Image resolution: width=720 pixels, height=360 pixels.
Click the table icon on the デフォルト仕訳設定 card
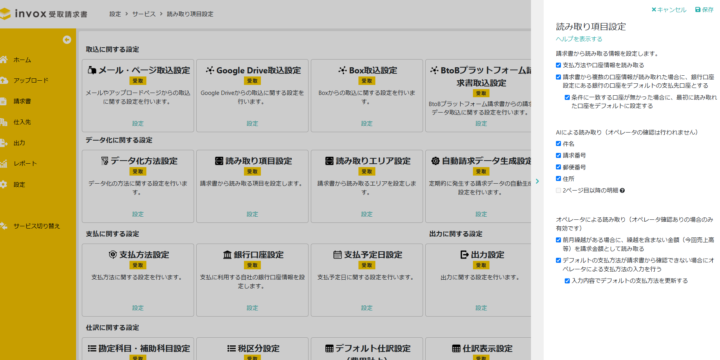click(329, 349)
